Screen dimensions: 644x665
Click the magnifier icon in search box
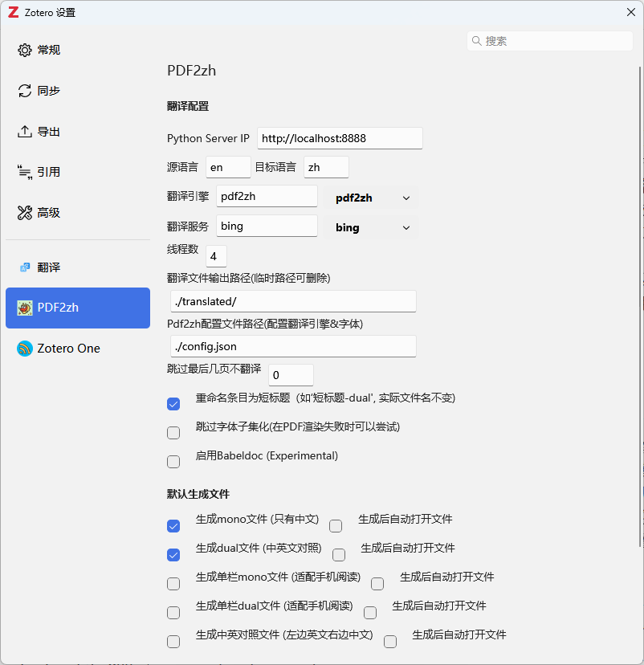476,41
